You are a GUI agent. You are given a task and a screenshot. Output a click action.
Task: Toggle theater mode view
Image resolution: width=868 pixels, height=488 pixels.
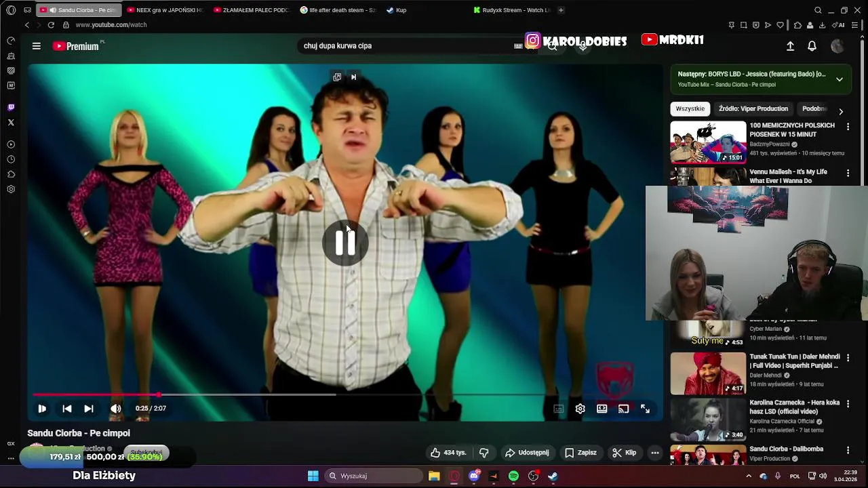pyautogui.click(x=601, y=409)
